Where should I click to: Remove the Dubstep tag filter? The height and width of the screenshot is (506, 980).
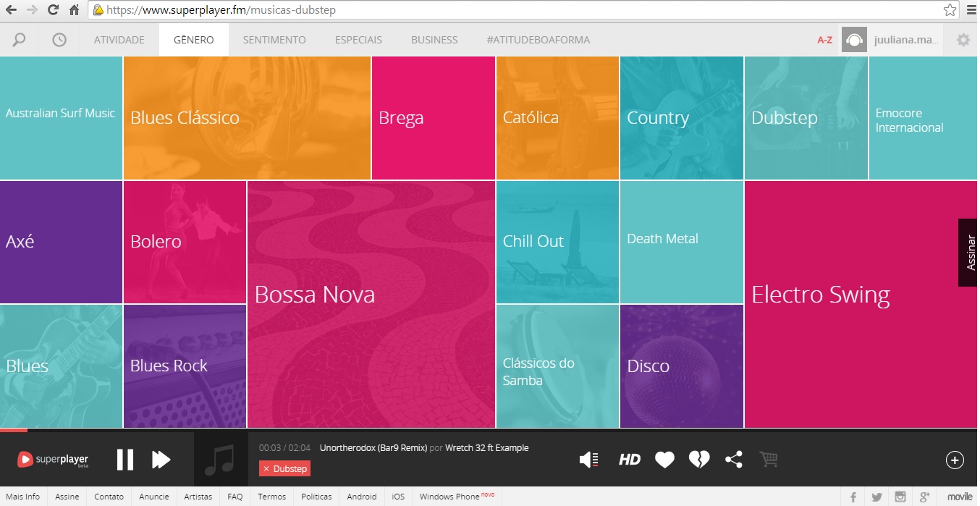coord(266,469)
